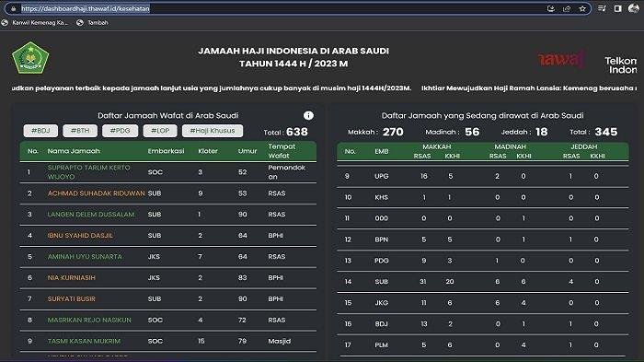
Task: Select IBNU SYAHID DASJIL name
Action: tap(80, 235)
